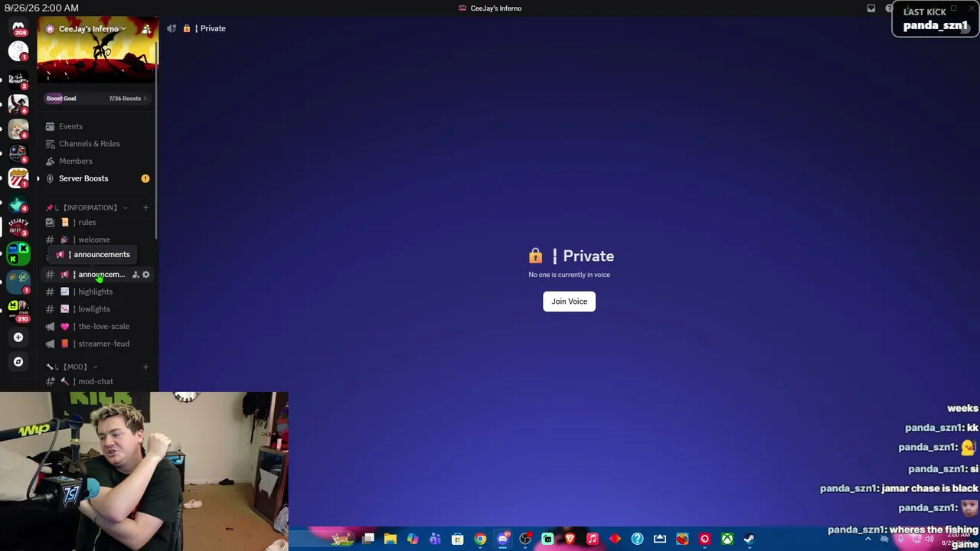Open OBS Studio from the taskbar
Screen dimensions: 980x551
525,539
